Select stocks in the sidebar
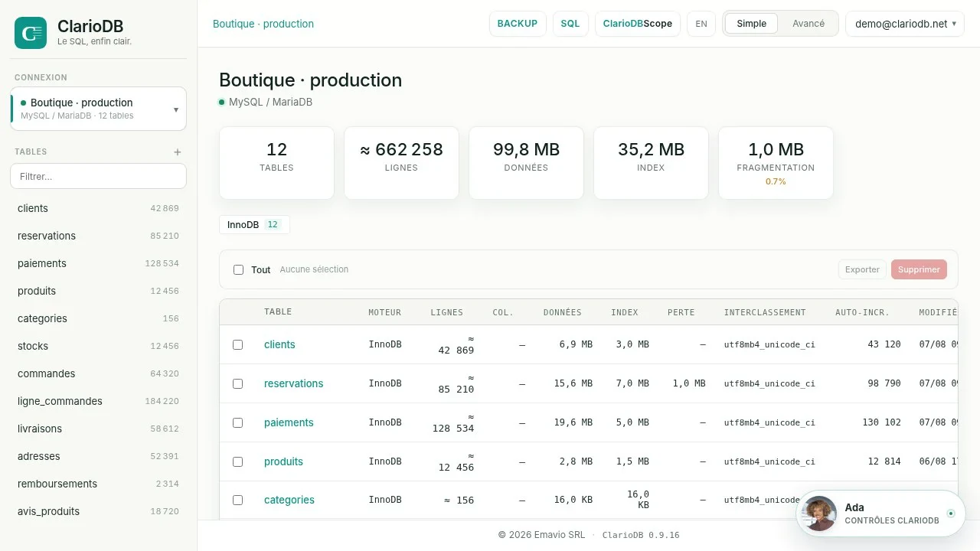Screen dimensions: 980x551 98,346
